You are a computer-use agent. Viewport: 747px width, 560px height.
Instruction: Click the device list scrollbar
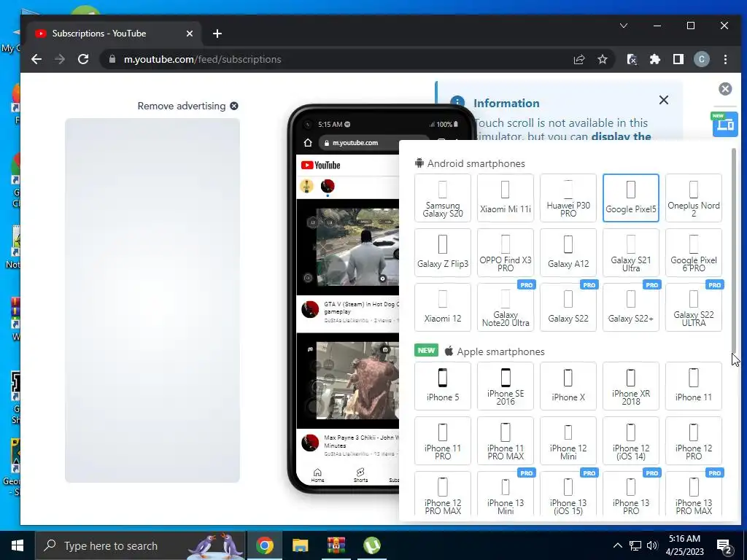734,250
